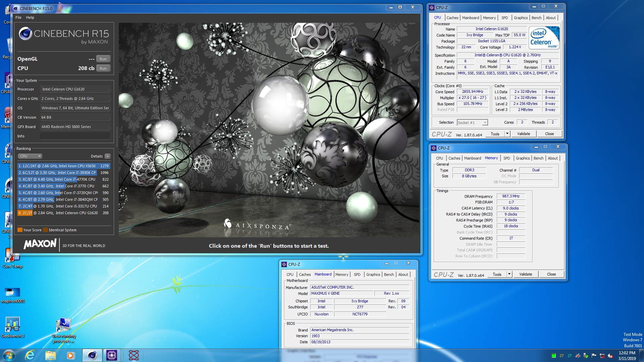The height and width of the screenshot is (362, 644).
Task: Open Bench tab in Mainboard CPU-Z window
Action: 389,275
